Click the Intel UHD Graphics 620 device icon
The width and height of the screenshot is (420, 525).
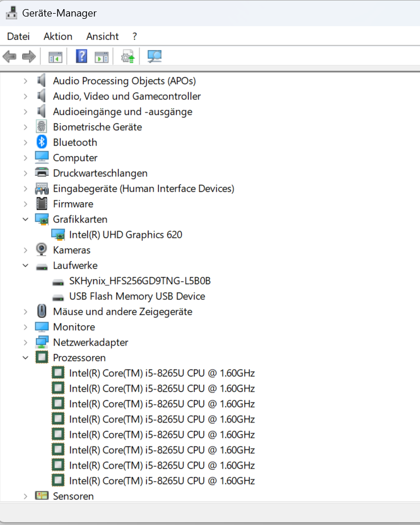58,235
